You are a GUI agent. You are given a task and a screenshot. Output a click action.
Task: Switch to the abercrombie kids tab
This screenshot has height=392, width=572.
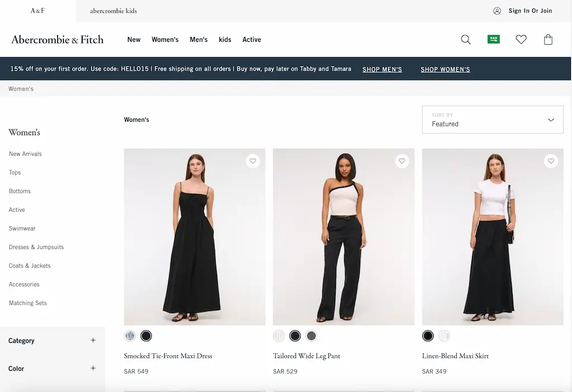(113, 11)
